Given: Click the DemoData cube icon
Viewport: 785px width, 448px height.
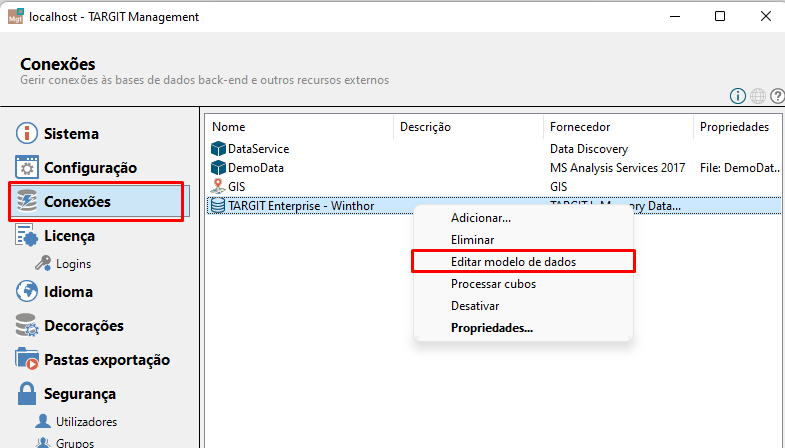Looking at the screenshot, I should click(x=218, y=168).
